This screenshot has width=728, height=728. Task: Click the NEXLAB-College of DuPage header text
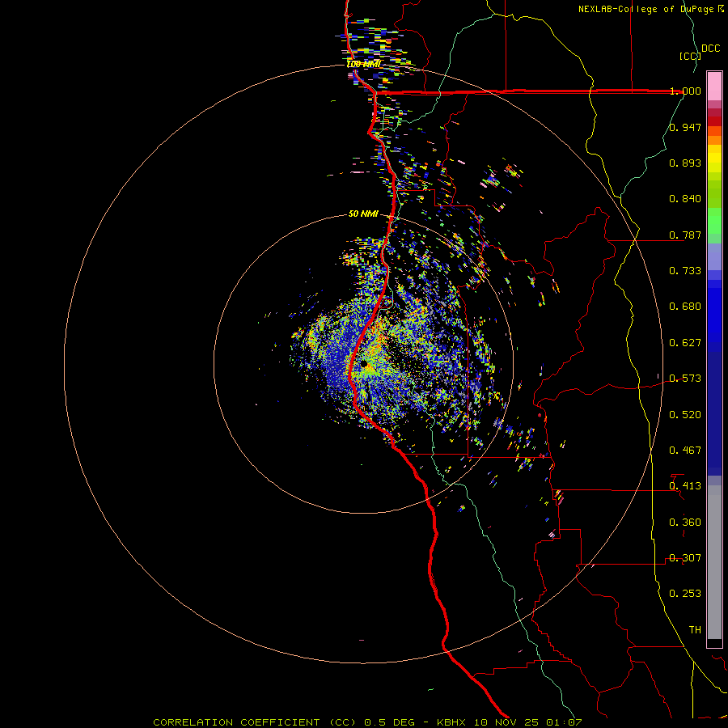(x=650, y=9)
